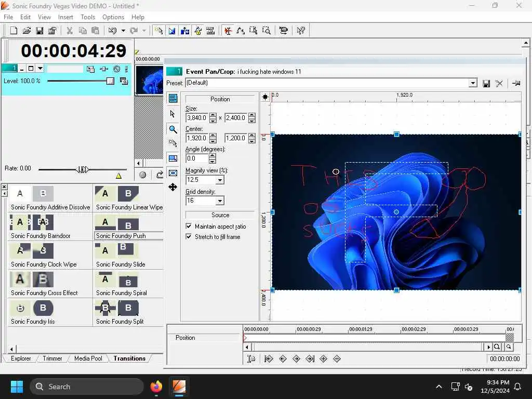Screen dimensions: 532x399
Task: Open the Tools menu
Action: pyautogui.click(x=87, y=17)
